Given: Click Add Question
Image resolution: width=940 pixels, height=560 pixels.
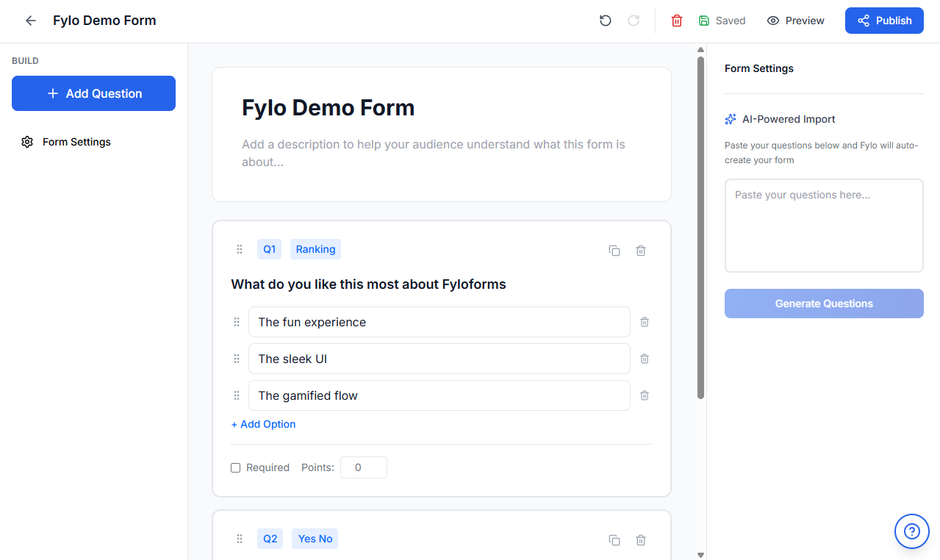Looking at the screenshot, I should [x=93, y=93].
